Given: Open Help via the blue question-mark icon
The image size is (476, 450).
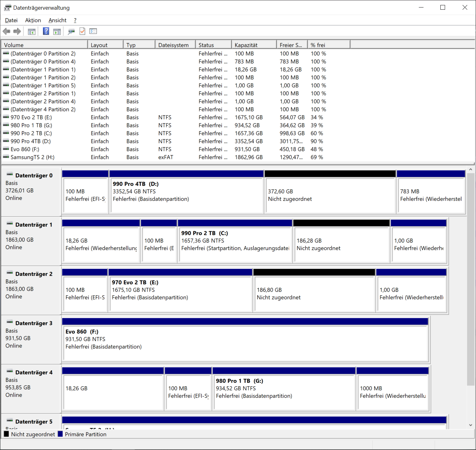Looking at the screenshot, I should [46, 31].
